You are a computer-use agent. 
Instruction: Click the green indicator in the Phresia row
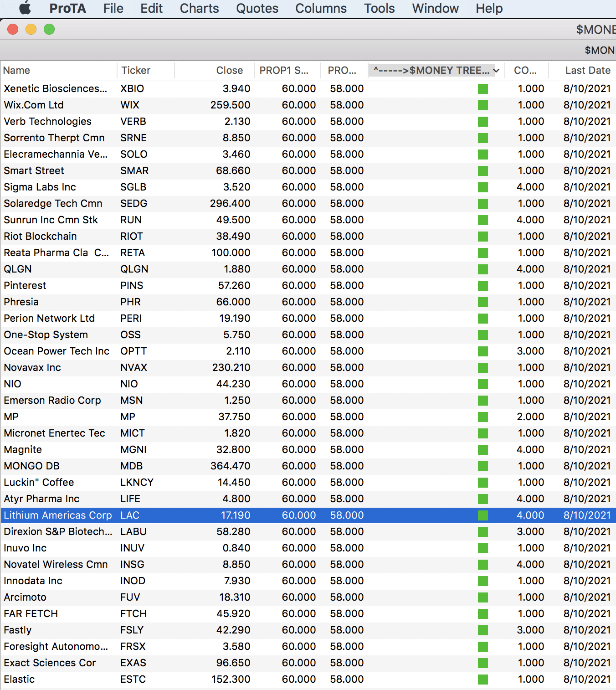click(x=483, y=302)
